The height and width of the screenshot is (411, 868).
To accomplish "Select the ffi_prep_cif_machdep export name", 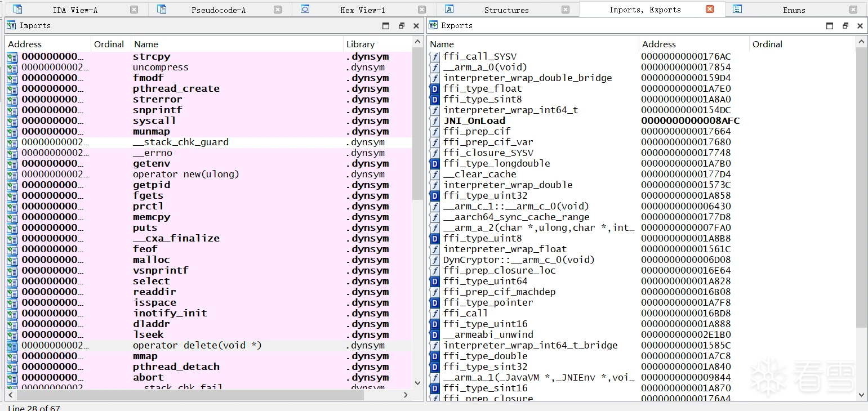I will pyautogui.click(x=499, y=292).
